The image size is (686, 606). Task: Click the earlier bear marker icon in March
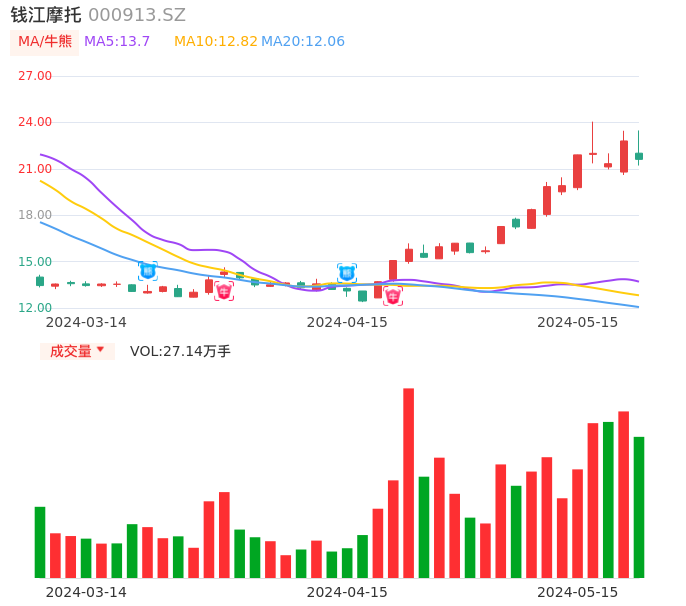(148, 271)
